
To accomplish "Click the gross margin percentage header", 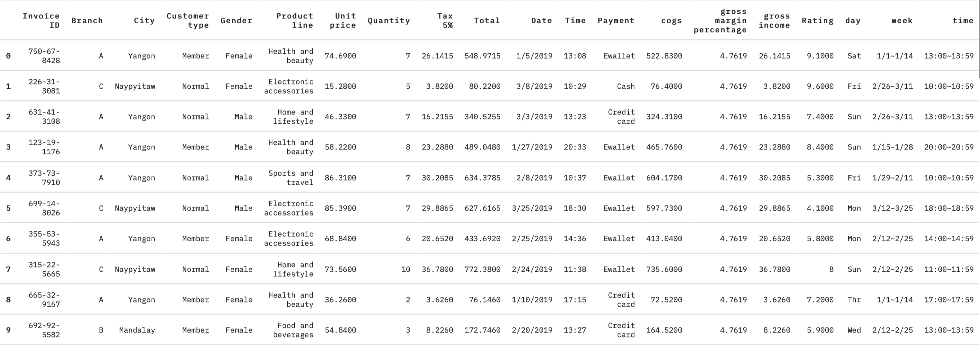I will coord(720,20).
